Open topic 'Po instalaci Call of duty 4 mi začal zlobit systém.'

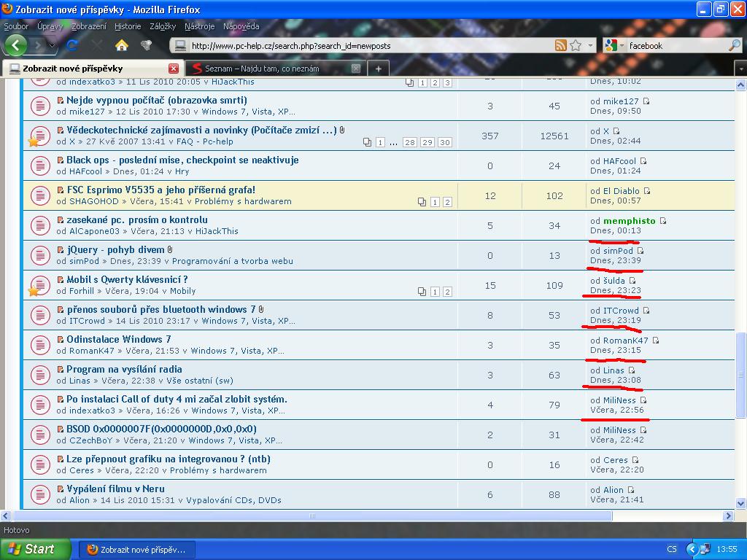coord(177,399)
